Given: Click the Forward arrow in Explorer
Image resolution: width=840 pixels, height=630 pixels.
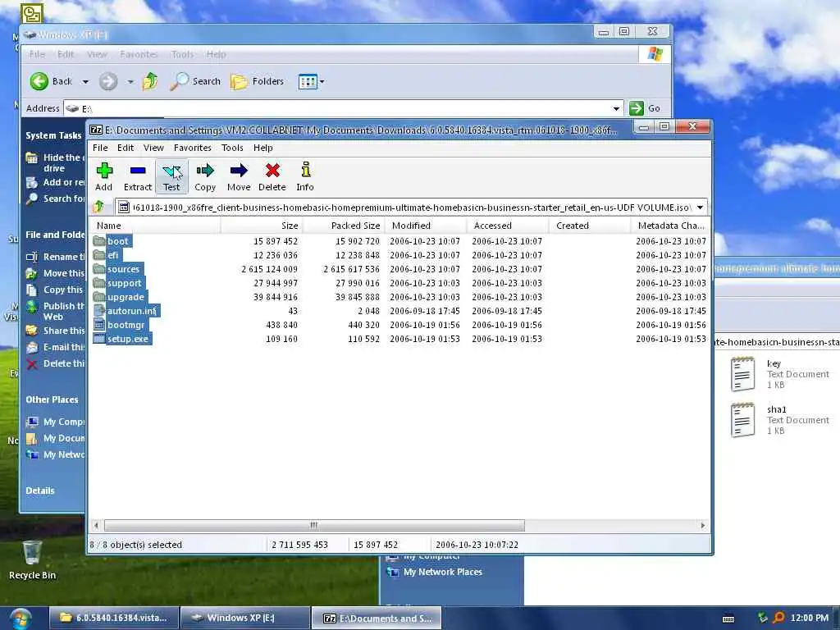Looking at the screenshot, I should 108,81.
